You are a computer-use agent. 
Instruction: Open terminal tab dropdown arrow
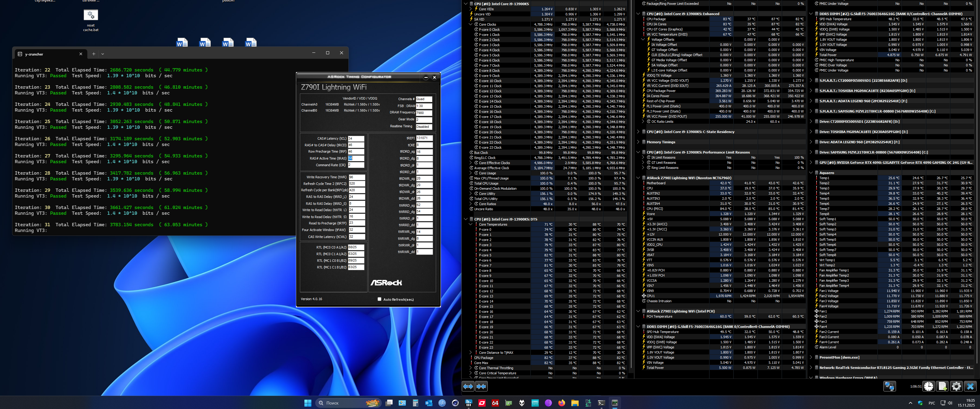[103, 54]
